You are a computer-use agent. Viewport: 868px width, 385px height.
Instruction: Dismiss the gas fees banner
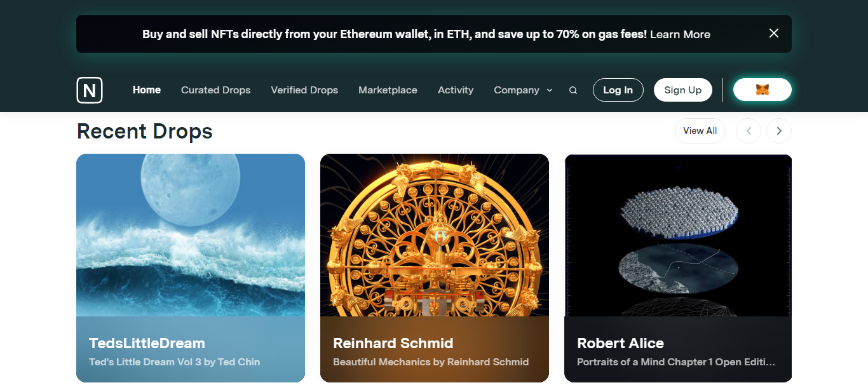(x=773, y=34)
